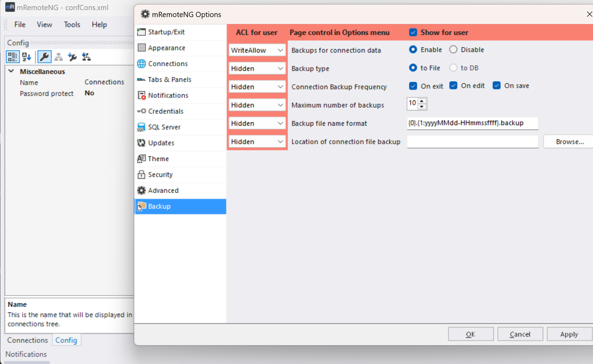Click backup location path field
The height and width of the screenshot is (364, 593).
(x=472, y=141)
